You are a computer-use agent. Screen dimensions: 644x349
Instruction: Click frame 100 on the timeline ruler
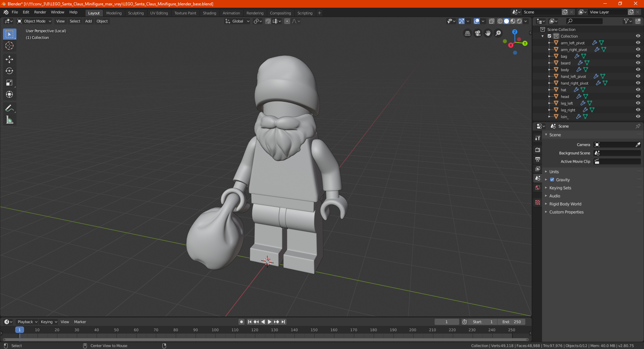coord(215,330)
